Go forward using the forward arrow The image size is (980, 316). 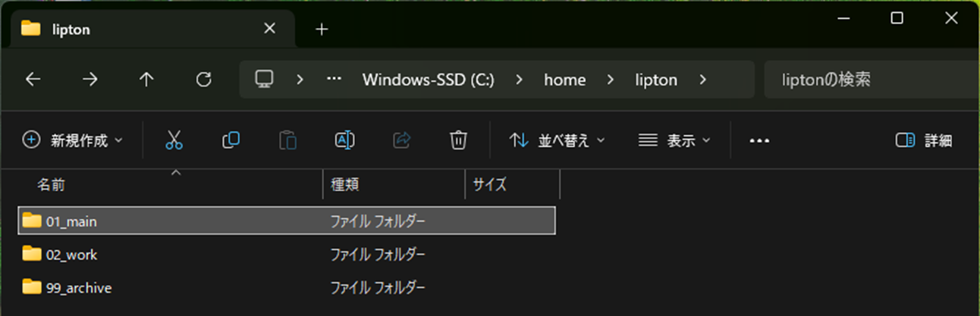90,80
